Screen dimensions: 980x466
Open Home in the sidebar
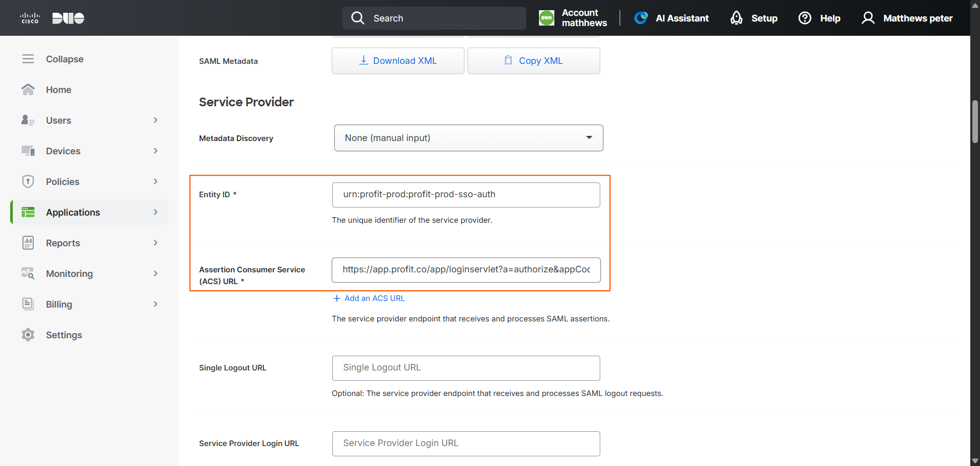(89, 89)
